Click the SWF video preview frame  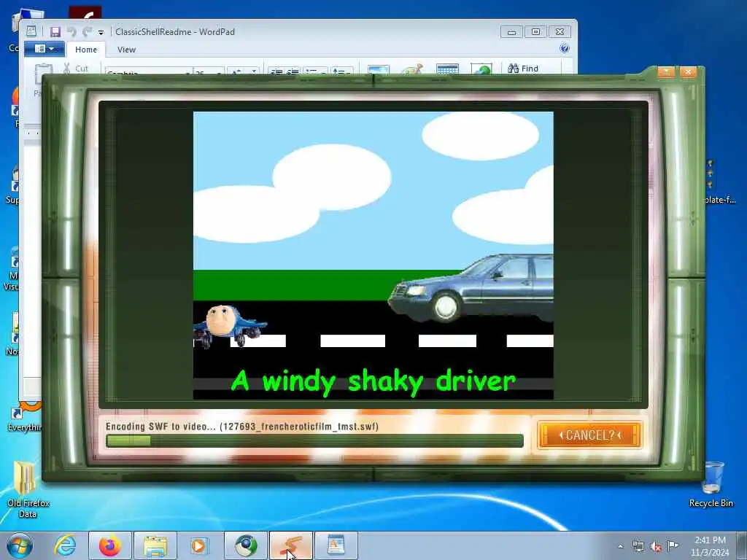coord(373,255)
